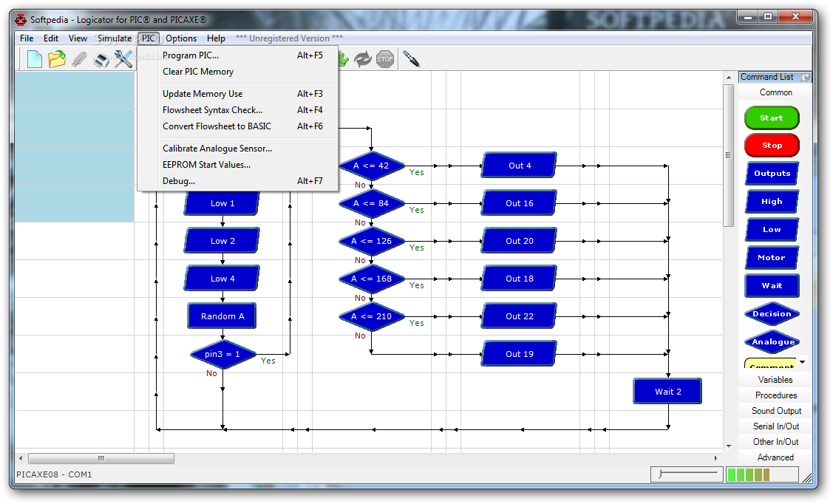This screenshot has width=833, height=504.
Task: Select the Out 4 flowchart block
Action: (x=519, y=166)
